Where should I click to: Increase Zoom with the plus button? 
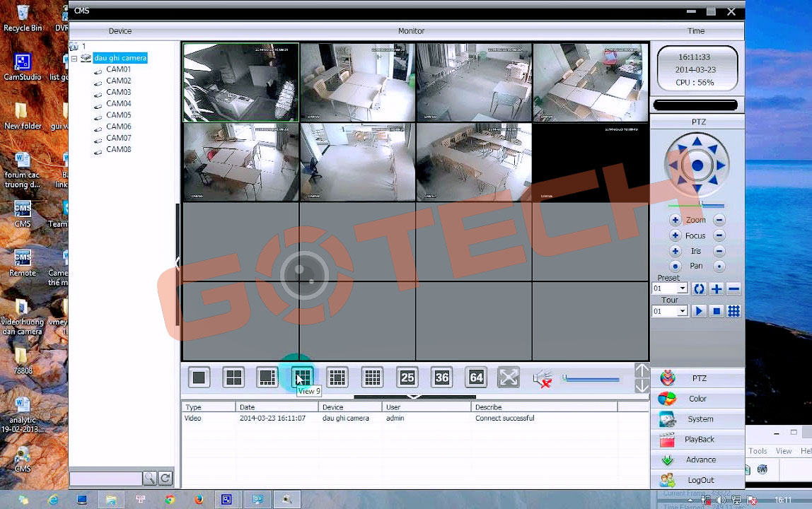674,219
